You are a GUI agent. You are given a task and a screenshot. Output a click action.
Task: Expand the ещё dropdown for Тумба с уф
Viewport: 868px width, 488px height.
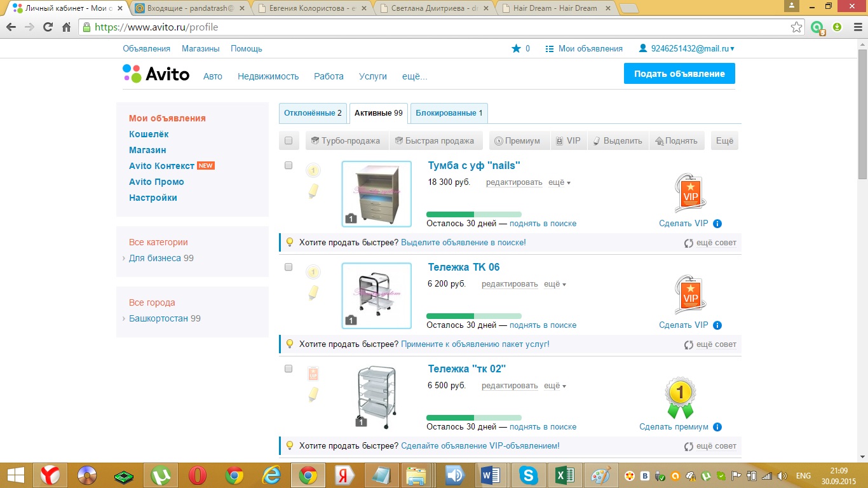coord(559,182)
